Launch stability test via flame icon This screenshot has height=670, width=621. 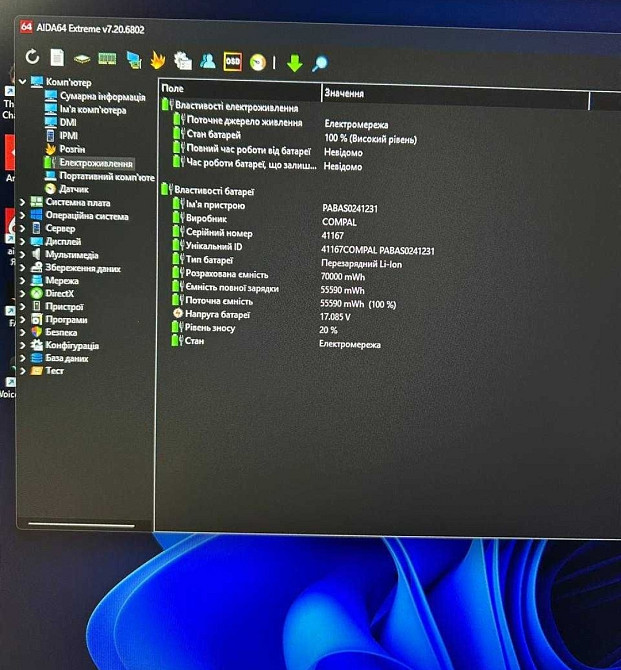pyautogui.click(x=157, y=61)
